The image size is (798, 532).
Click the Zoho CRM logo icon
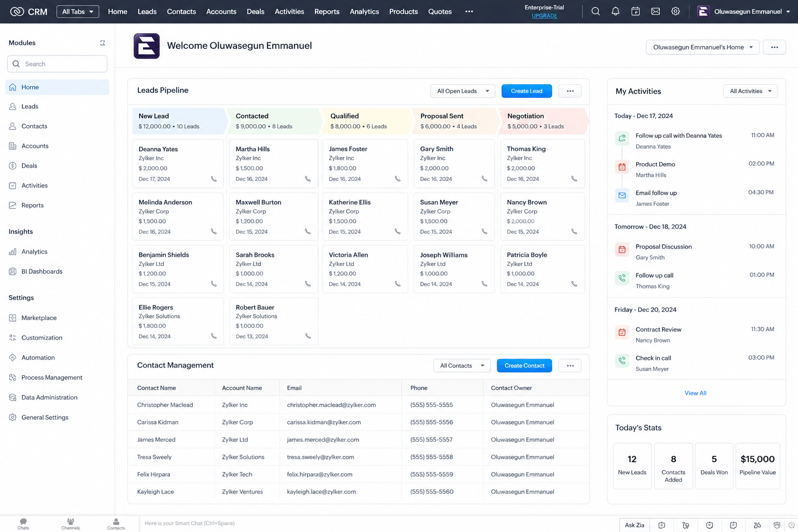point(17,11)
